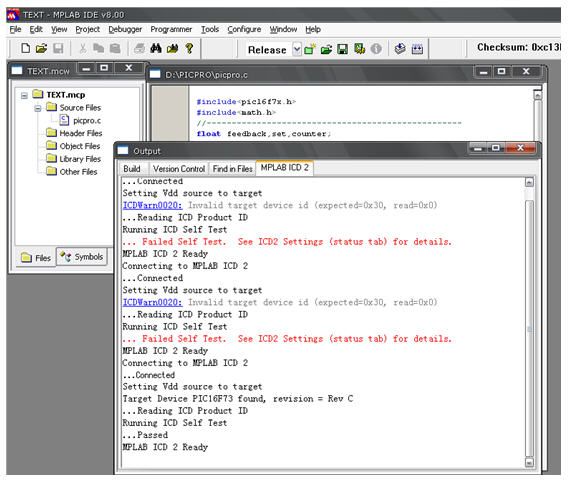Viewport: 572px width, 480px height.
Task: Switch to the Symbols project tab
Action: 82,257
